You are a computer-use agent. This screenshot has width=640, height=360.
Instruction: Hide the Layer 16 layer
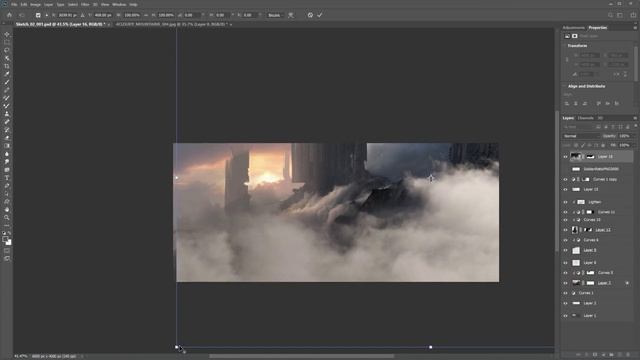(x=565, y=156)
